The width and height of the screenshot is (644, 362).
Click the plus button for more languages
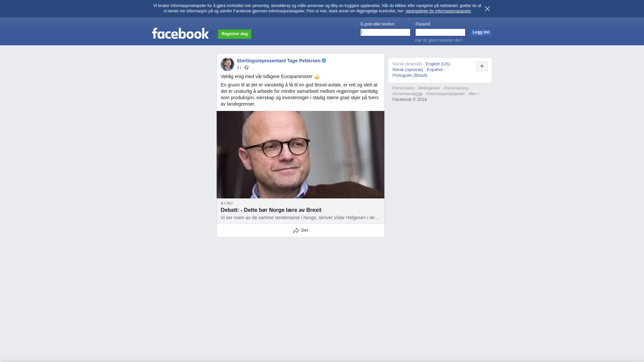click(x=482, y=66)
